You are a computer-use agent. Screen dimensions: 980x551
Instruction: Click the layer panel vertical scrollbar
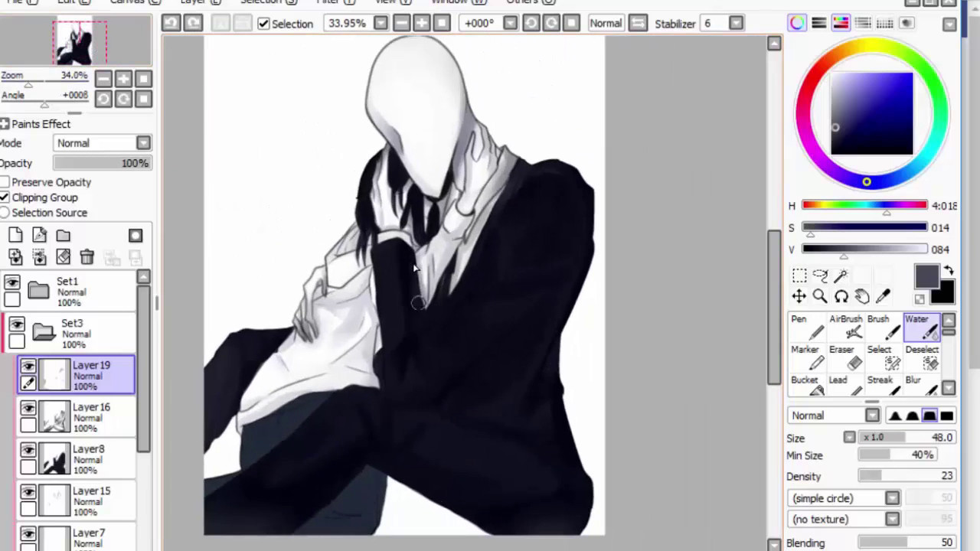pos(143,370)
